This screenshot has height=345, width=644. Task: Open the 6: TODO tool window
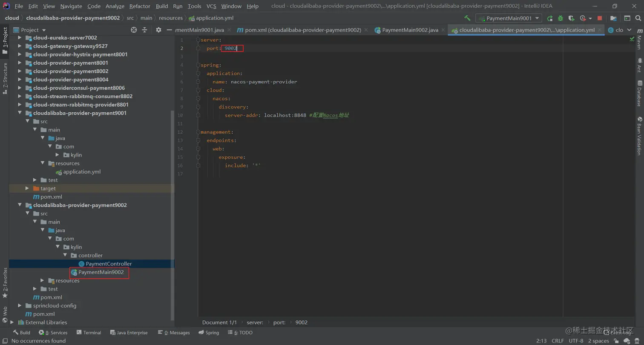(x=240, y=333)
